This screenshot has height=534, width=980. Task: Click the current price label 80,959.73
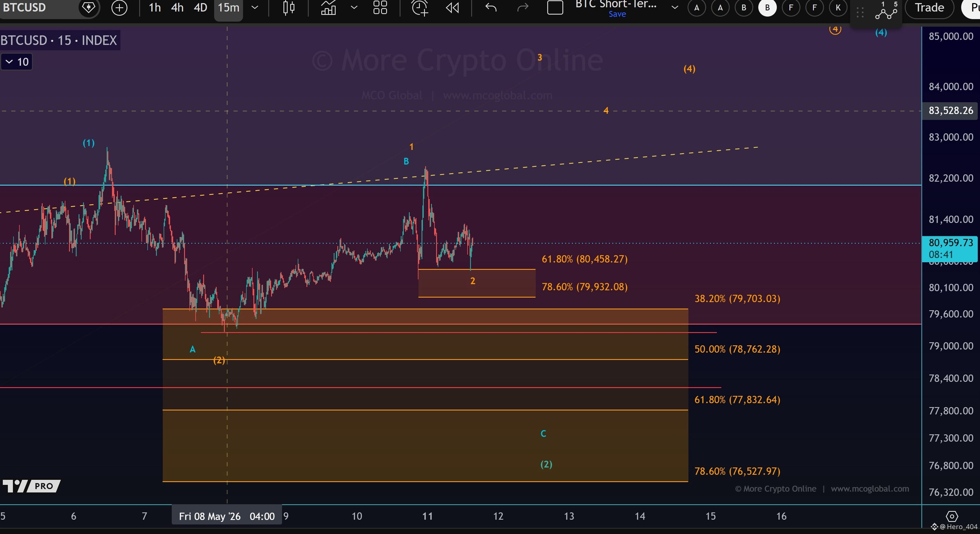click(x=951, y=243)
